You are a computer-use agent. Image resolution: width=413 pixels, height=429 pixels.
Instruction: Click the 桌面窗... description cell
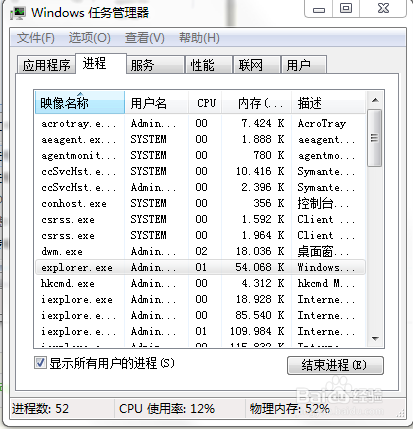pos(323,251)
